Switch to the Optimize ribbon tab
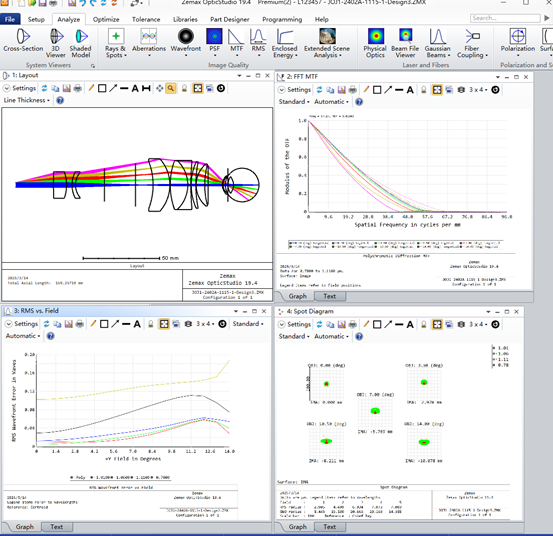Viewport: 553px width, 536px height. [106, 19]
